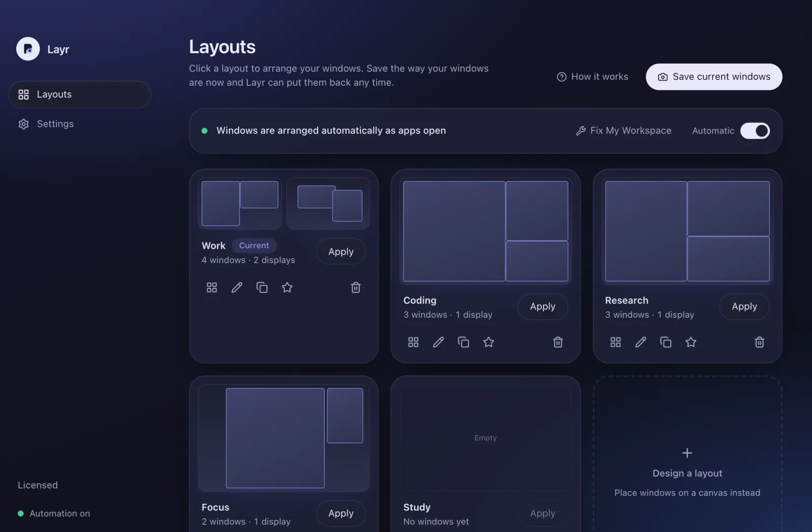The width and height of the screenshot is (812, 532).
Task: Select the Research layout preview thumbnail
Action: pyautogui.click(x=687, y=231)
